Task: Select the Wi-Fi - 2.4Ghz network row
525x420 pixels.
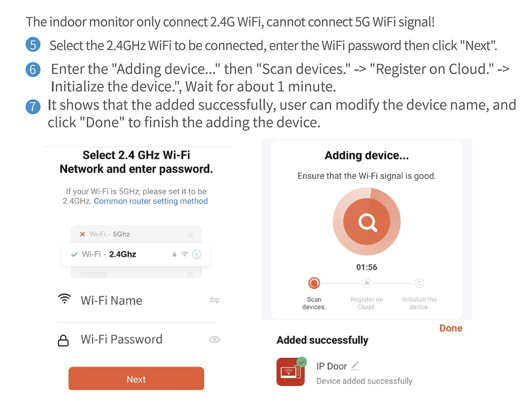Action: tap(136, 254)
